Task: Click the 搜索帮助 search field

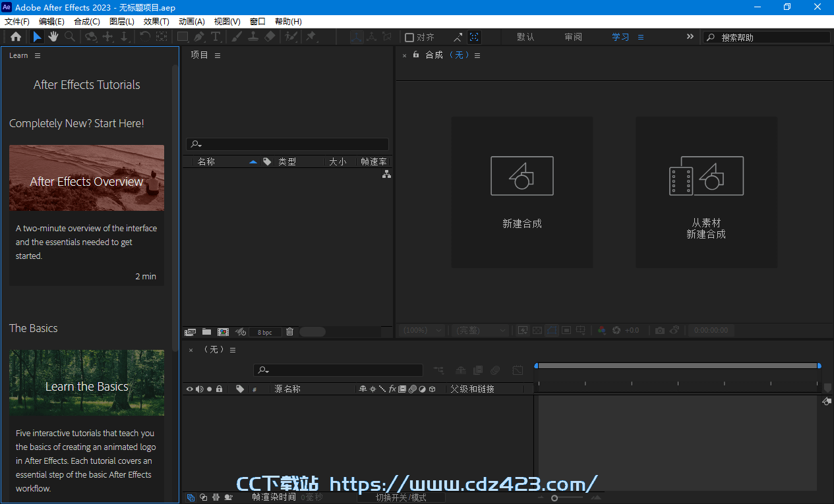Action: pos(767,38)
